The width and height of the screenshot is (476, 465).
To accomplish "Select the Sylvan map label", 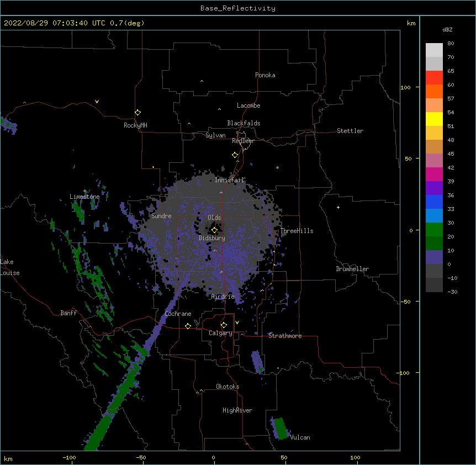I will pos(215,135).
